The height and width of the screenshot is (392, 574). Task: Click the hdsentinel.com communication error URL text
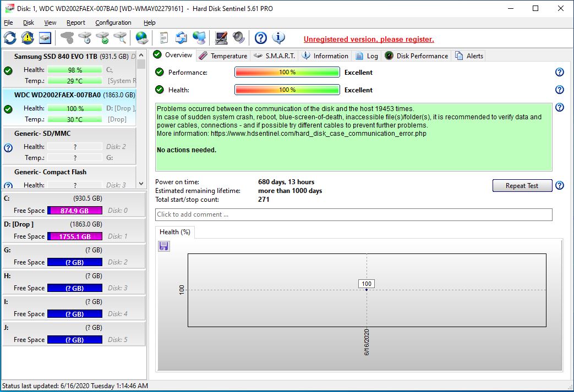pos(319,134)
